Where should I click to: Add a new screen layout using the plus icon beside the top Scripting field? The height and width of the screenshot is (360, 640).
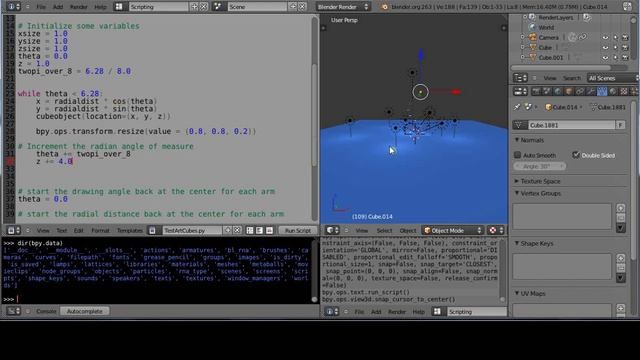(x=194, y=7)
